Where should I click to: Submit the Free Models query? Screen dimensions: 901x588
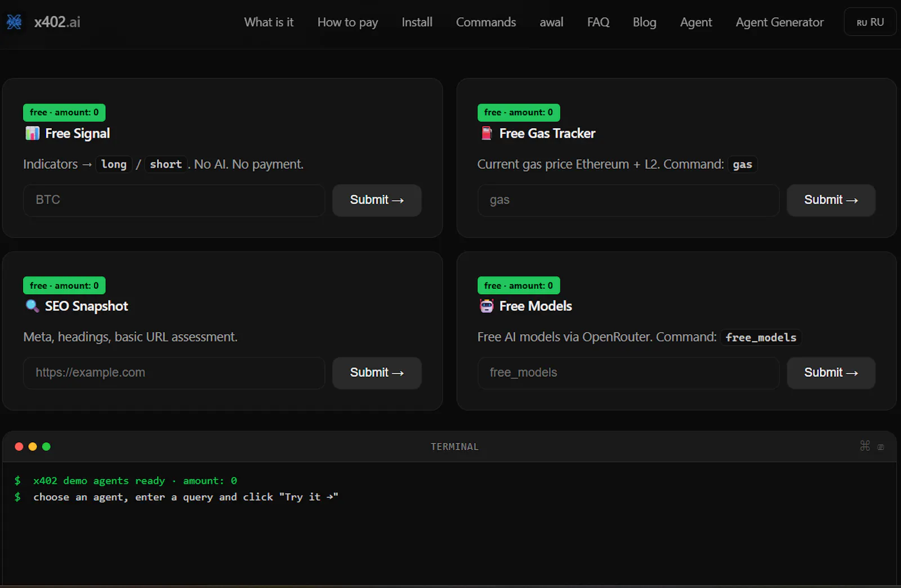point(831,373)
